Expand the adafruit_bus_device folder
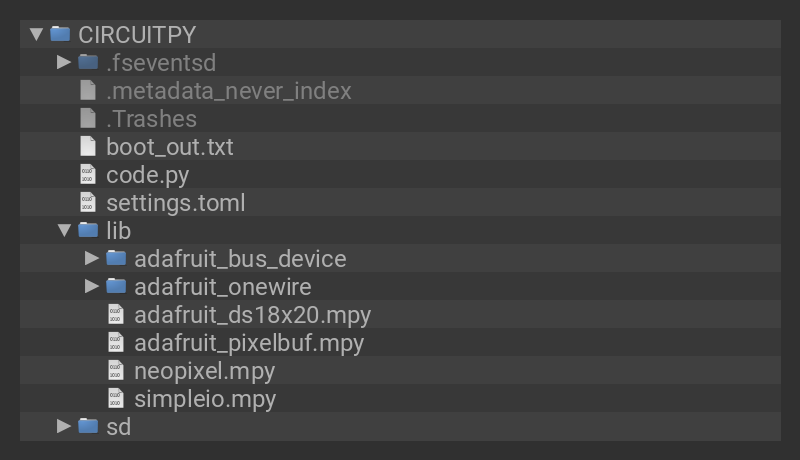Screen dimensions: 800x460 tap(92, 258)
